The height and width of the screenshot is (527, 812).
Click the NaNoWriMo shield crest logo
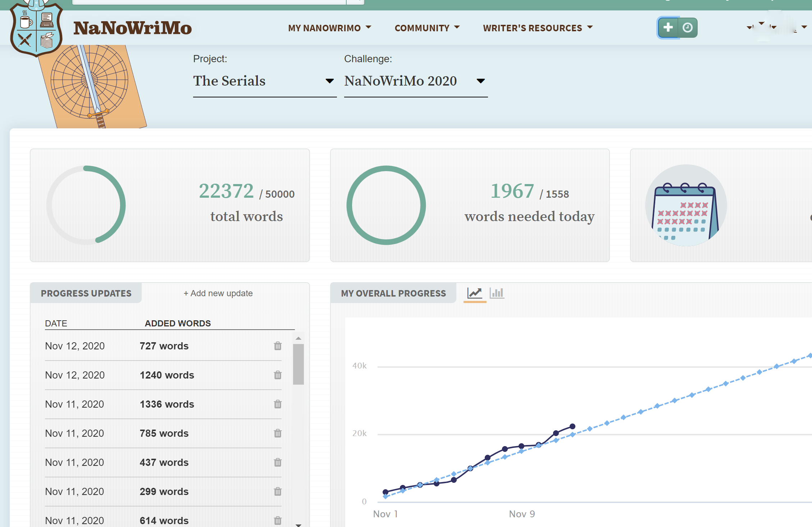(x=36, y=28)
